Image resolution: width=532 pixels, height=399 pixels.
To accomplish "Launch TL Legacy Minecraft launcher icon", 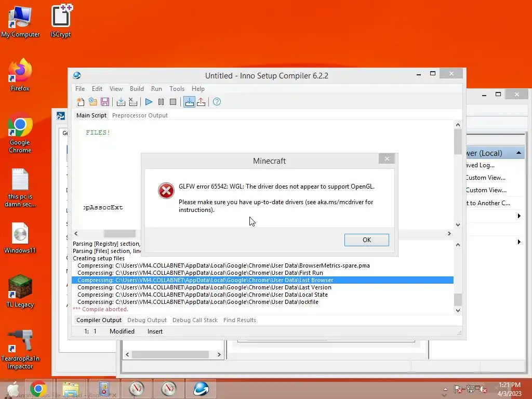I will pos(20,291).
